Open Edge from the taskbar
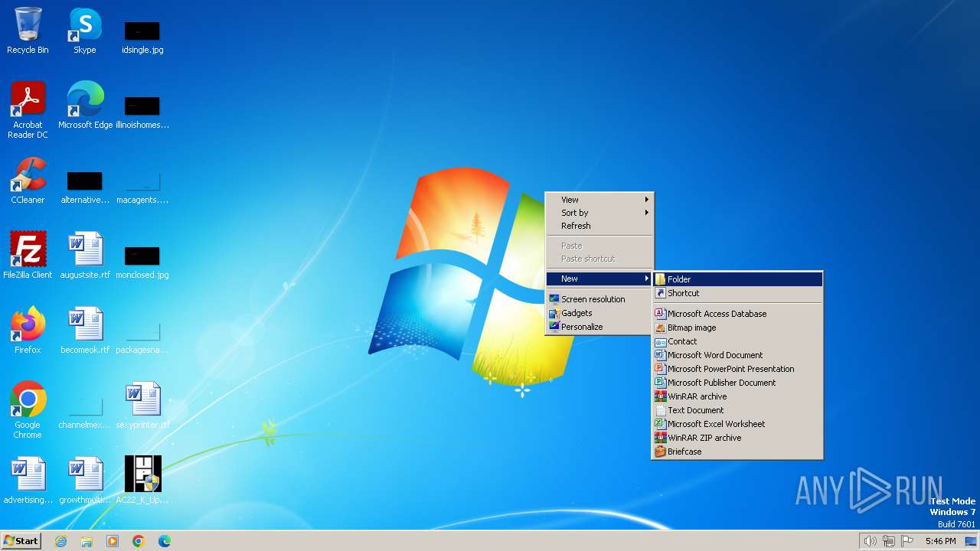The height and width of the screenshot is (551, 980). point(165,541)
